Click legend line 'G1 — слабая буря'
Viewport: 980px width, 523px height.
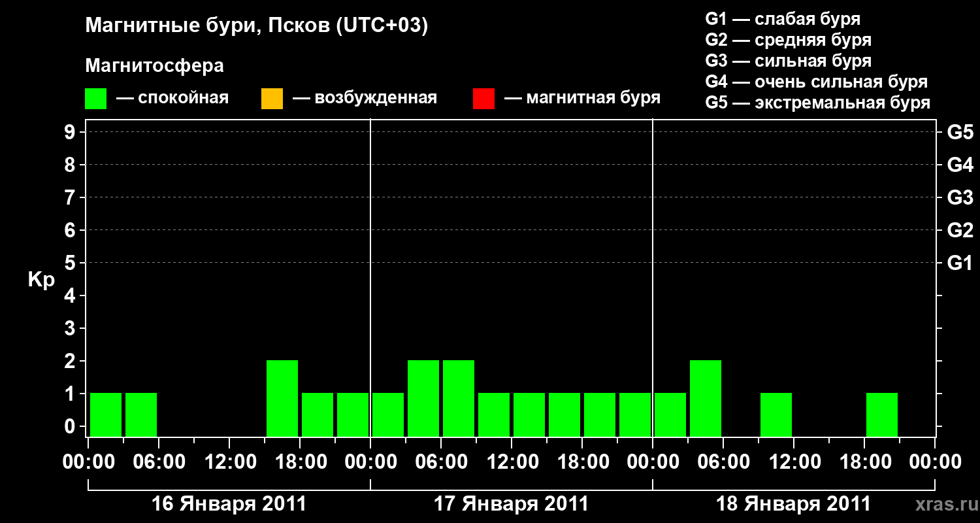(783, 19)
